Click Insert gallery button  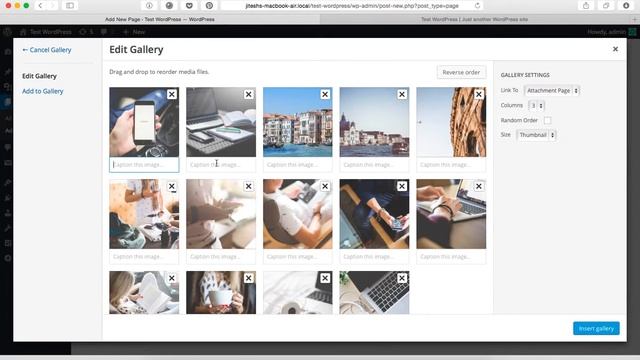tap(596, 328)
